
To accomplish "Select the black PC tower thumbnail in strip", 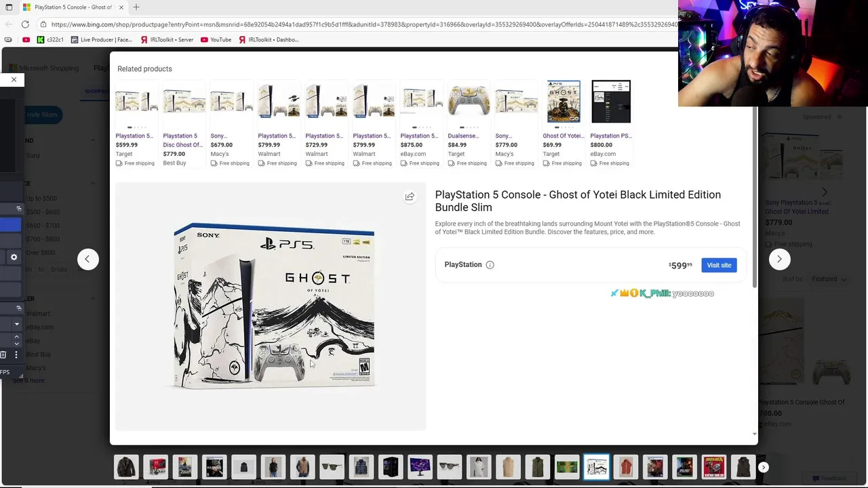I will click(x=391, y=467).
